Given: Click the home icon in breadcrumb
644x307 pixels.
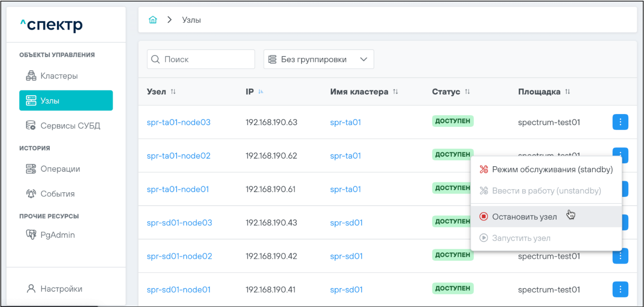Looking at the screenshot, I should pos(153,20).
